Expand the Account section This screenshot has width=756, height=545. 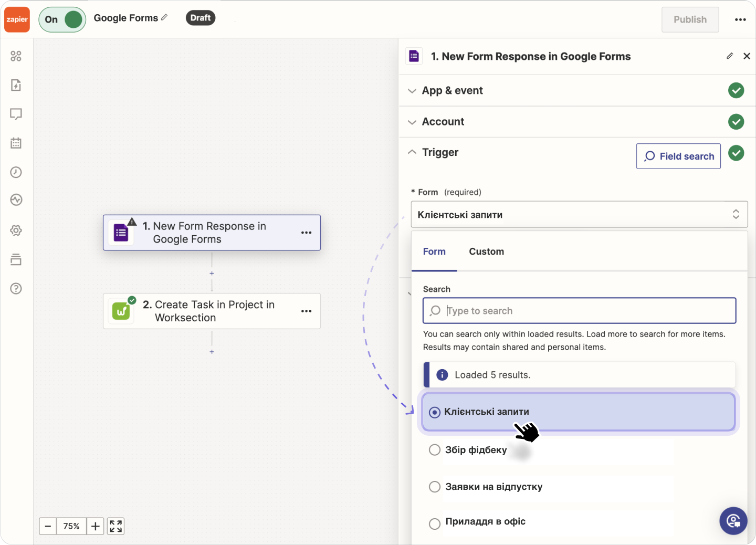pos(412,121)
